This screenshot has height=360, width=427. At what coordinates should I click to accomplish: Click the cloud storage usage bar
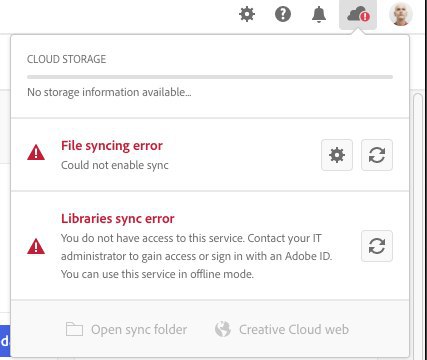coord(210,77)
